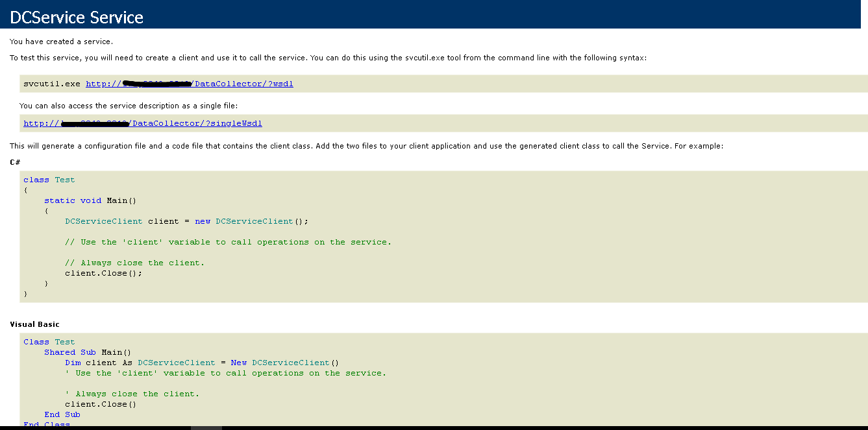Click "class Test" in the C# code
Viewport: 868px width, 430px height.
tap(49, 180)
